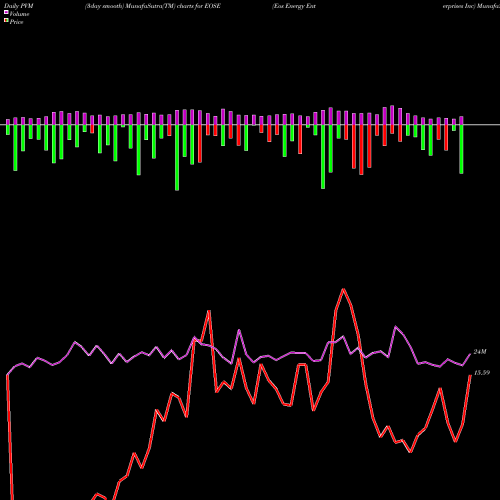Click the '24M' volume value label
The image size is (500, 500).
[x=480, y=352]
